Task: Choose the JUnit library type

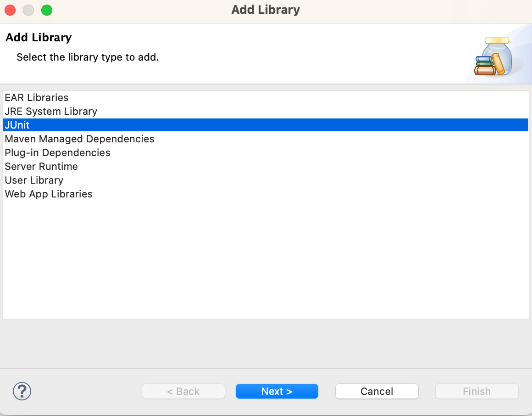Action: point(266,125)
